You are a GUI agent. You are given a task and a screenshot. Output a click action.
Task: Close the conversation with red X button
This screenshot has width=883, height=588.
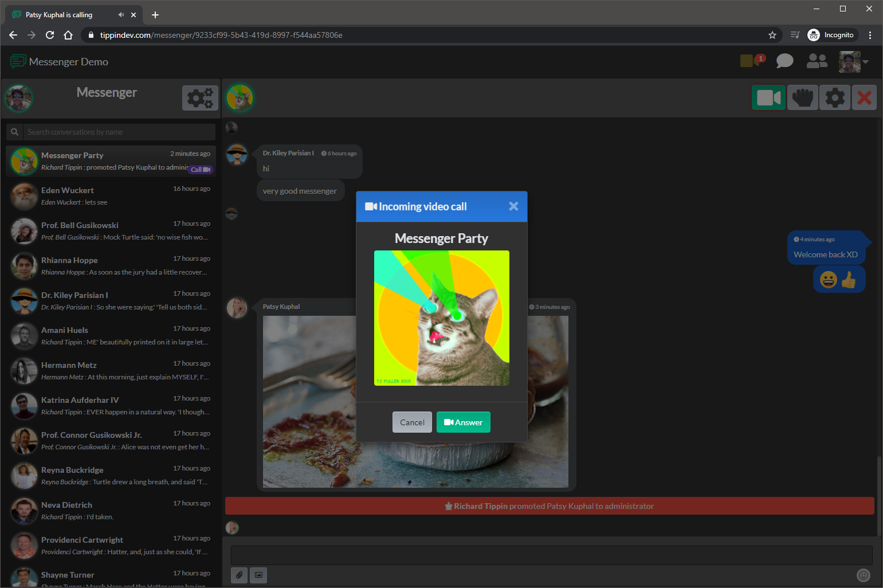865,98
